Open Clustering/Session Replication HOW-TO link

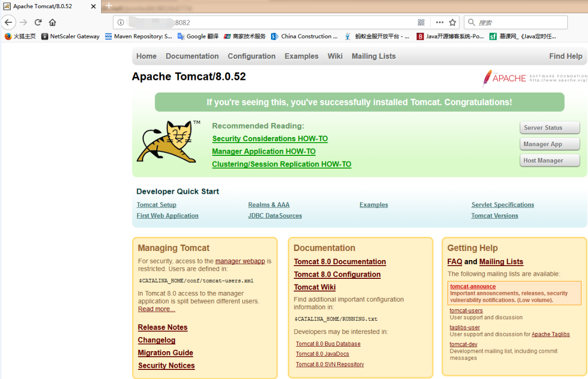(x=282, y=164)
